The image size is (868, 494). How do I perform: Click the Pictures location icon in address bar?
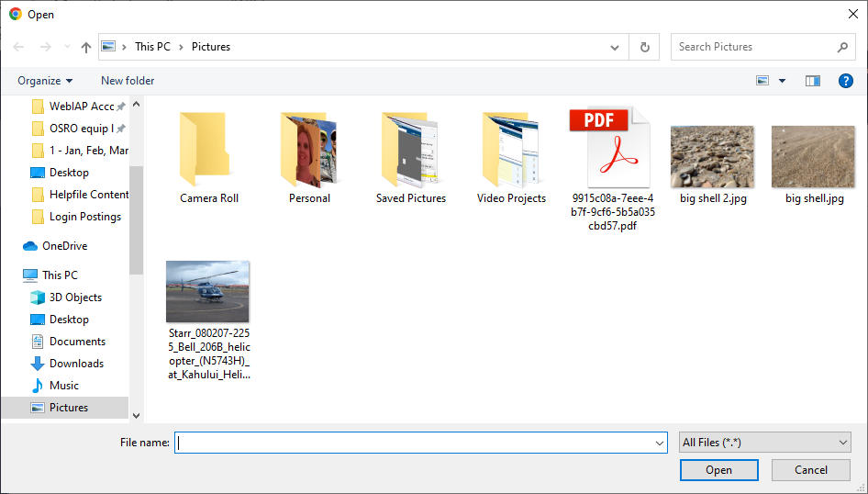(108, 47)
